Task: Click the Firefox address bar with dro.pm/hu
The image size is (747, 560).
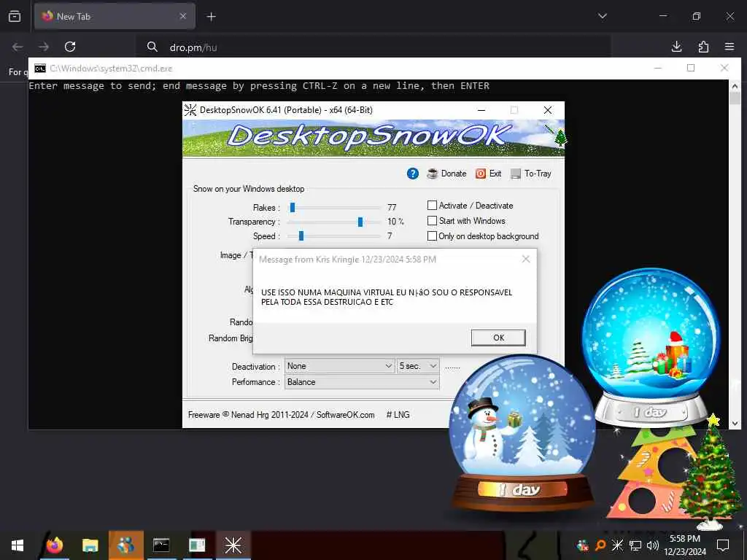Action: (373, 47)
